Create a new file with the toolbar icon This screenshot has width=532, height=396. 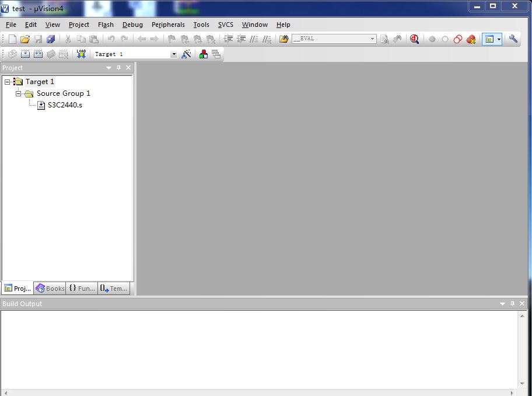[12, 39]
